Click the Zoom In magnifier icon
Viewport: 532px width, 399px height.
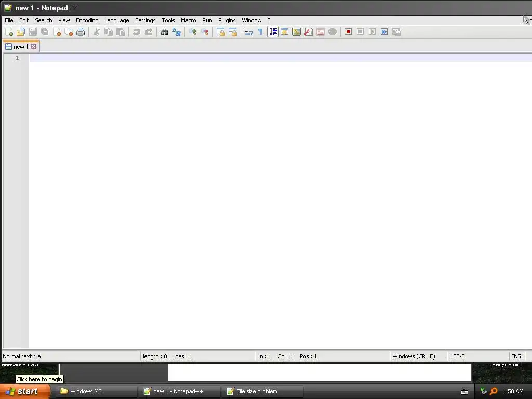[193, 32]
